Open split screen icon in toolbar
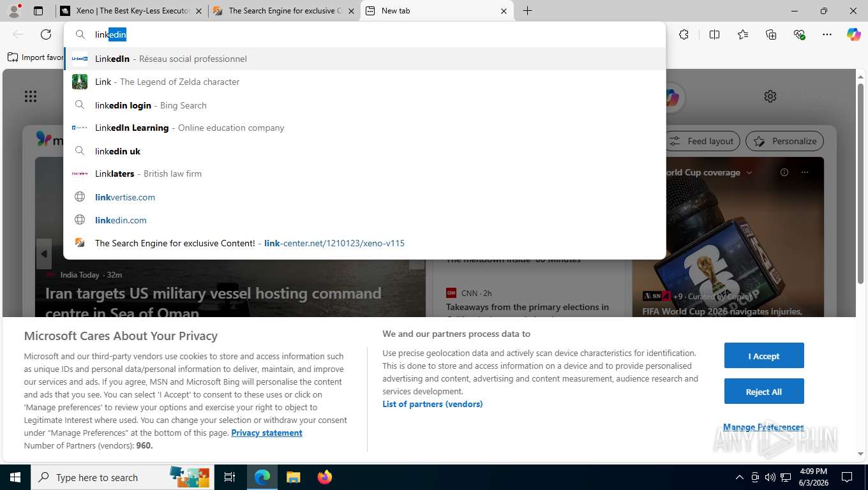The width and height of the screenshot is (868, 490). [x=714, y=34]
